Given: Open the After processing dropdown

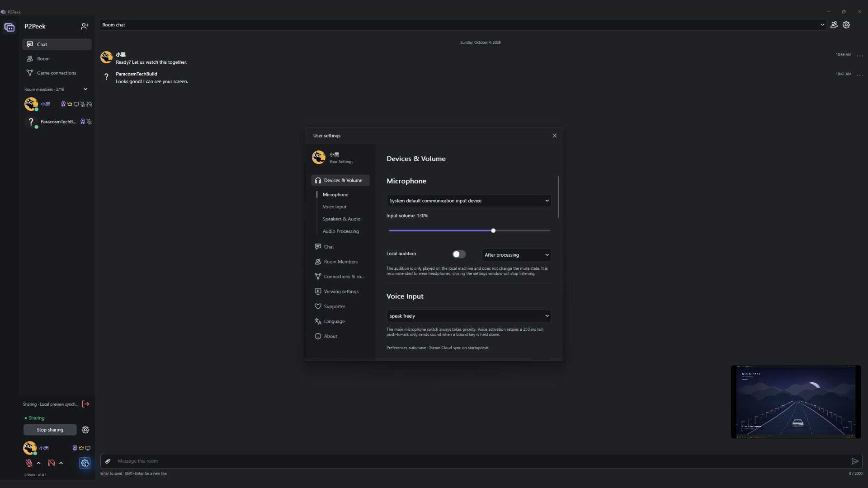Looking at the screenshot, I should pyautogui.click(x=516, y=255).
